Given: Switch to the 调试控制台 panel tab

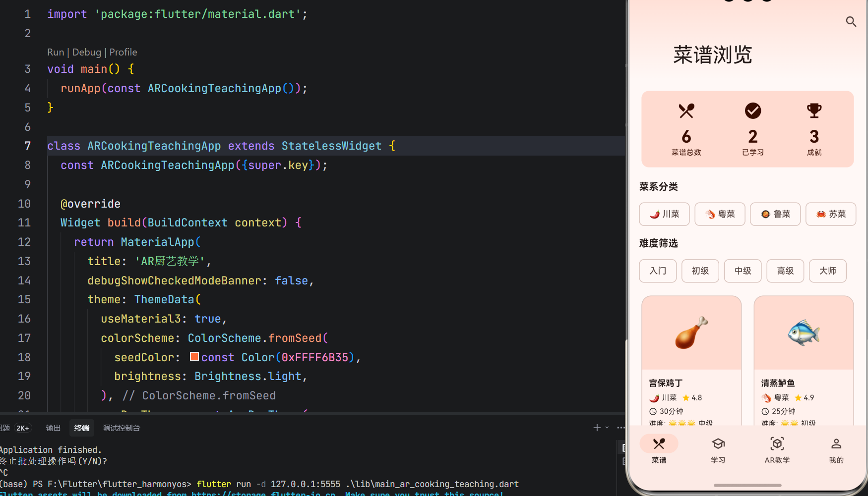Looking at the screenshot, I should point(122,428).
